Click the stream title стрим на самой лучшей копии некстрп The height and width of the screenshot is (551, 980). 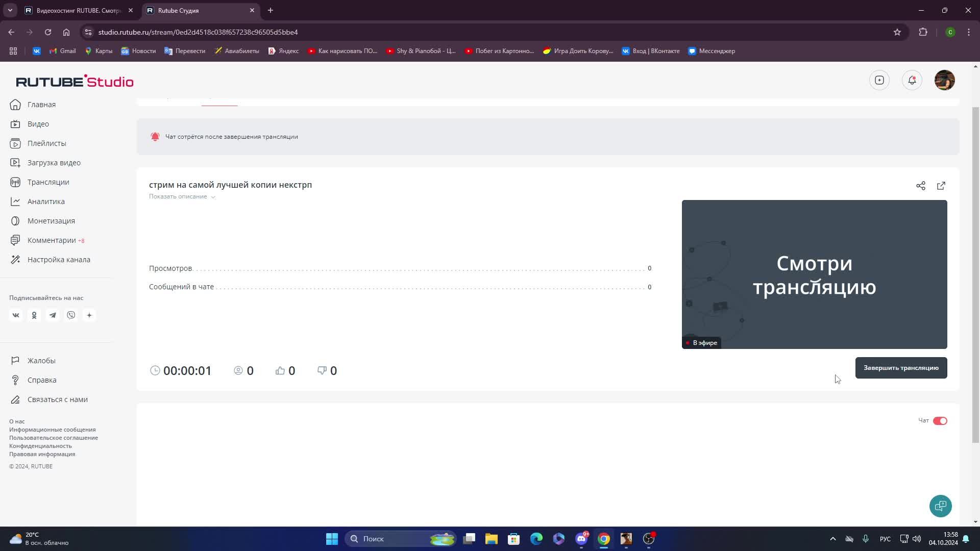pyautogui.click(x=230, y=185)
